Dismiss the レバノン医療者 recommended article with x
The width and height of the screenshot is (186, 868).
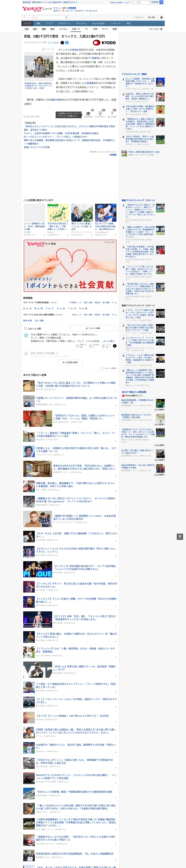(x=44, y=235)
